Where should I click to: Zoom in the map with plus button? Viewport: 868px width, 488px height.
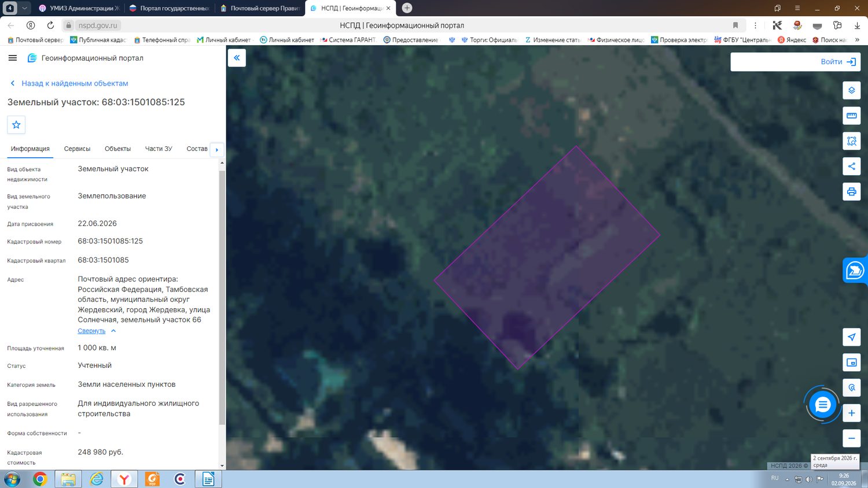click(x=852, y=413)
